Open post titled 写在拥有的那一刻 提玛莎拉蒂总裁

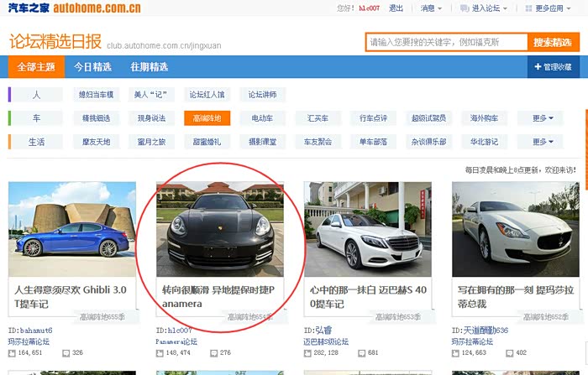pos(516,297)
